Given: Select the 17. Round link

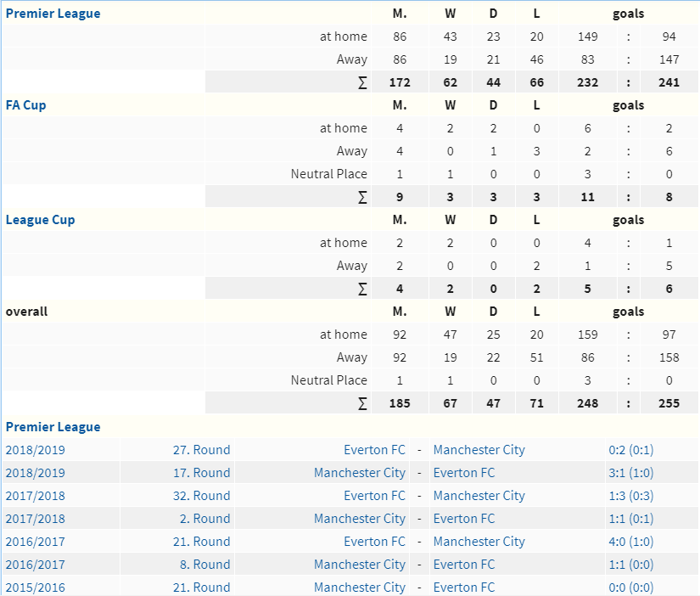Looking at the screenshot, I should [x=201, y=473].
